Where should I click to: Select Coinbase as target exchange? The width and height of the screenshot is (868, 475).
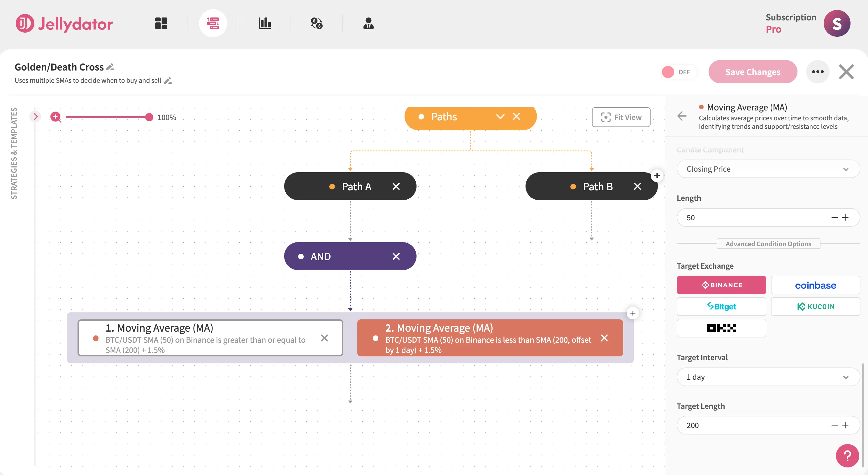(x=816, y=285)
